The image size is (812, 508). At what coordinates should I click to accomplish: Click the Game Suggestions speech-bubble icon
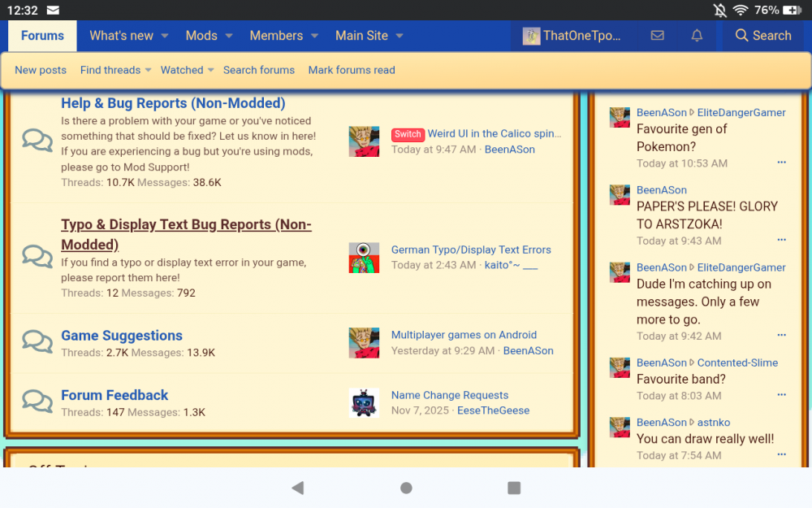pos(37,341)
